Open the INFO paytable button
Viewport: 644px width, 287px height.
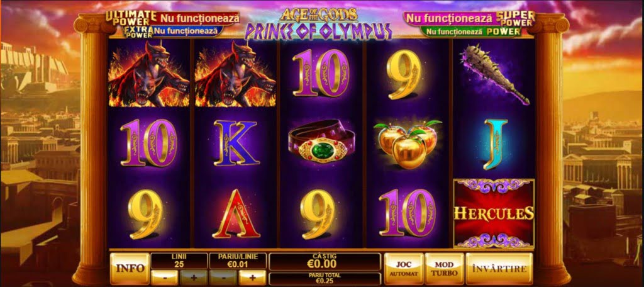130,269
